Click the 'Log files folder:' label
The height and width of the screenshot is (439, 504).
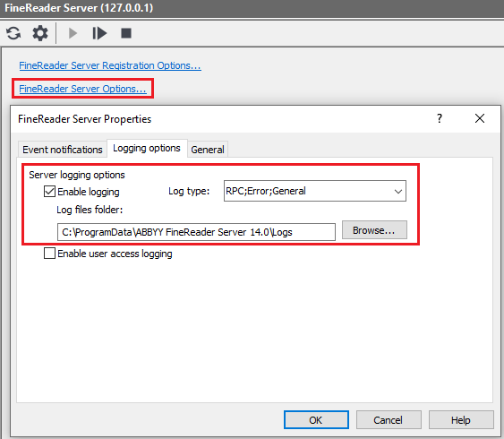pos(90,210)
